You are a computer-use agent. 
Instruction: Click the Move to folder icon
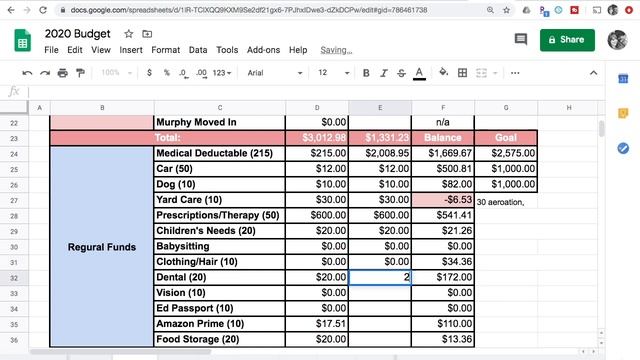click(x=147, y=34)
